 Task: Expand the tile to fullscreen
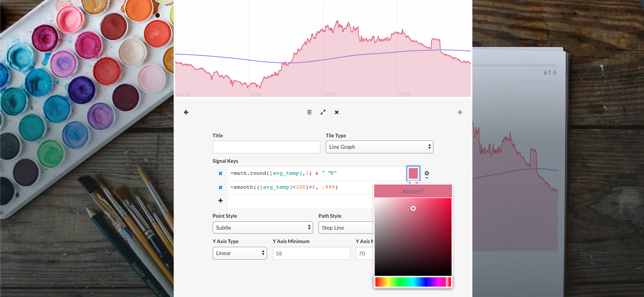coord(323,112)
